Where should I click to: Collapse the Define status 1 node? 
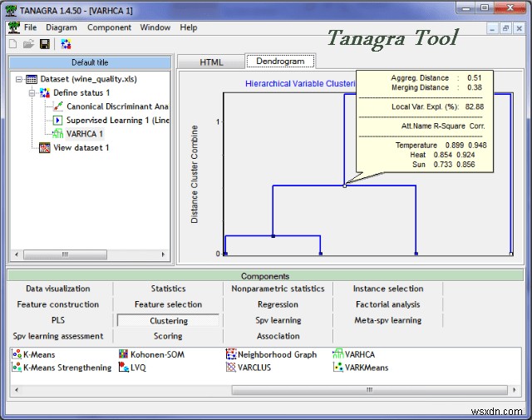coord(32,92)
